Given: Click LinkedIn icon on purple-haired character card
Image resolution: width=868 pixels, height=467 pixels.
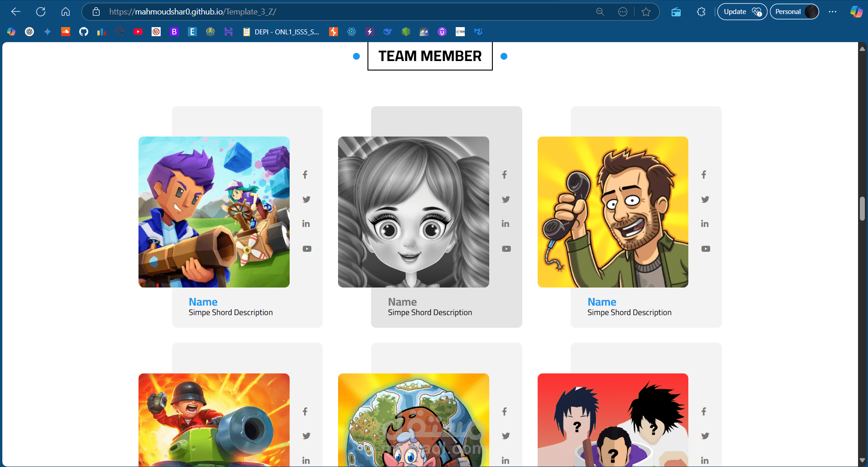Looking at the screenshot, I should point(306,224).
